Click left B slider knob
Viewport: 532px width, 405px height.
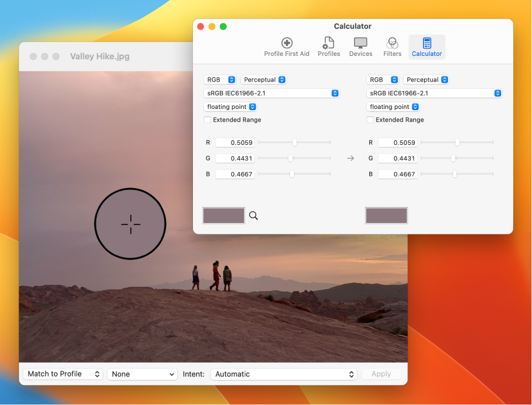(292, 174)
